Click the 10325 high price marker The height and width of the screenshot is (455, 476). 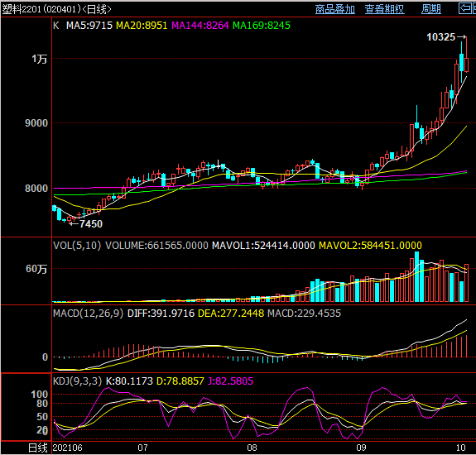[x=441, y=37]
